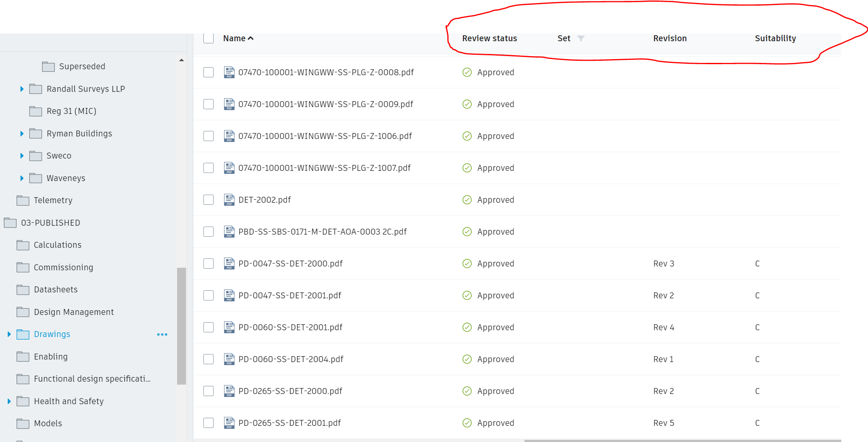
Task: Click the folder tree vertical scrollbar thumb
Action: click(181, 325)
